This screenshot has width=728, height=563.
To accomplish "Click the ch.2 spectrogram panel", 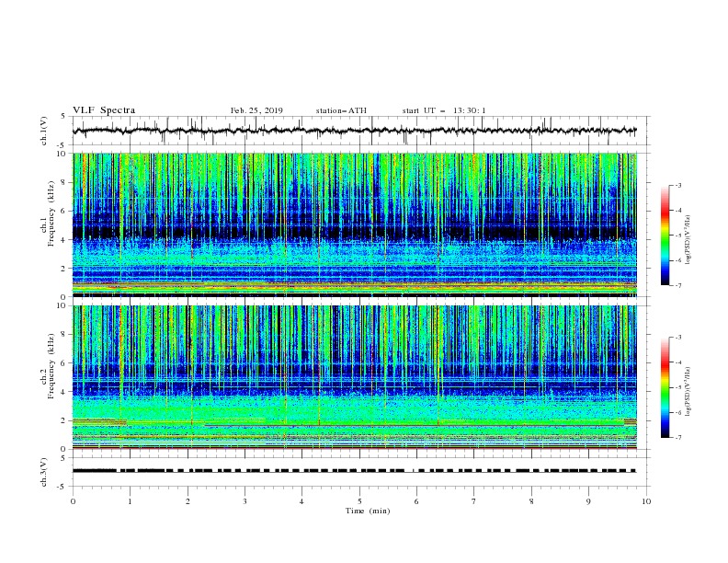I will [x=355, y=377].
